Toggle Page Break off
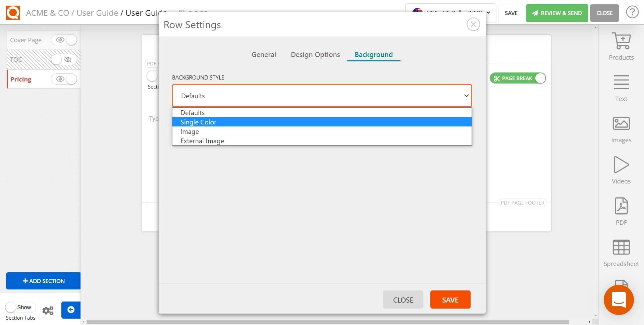 [540, 78]
